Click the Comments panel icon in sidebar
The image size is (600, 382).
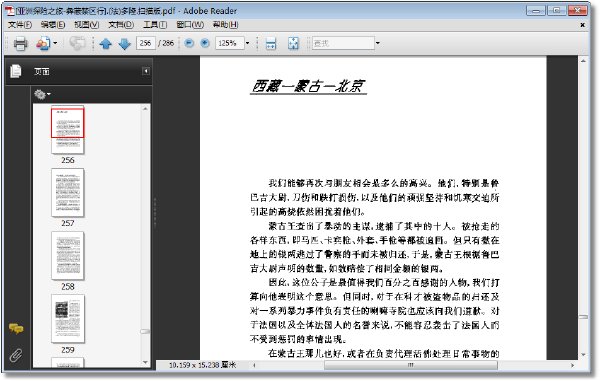pos(16,328)
